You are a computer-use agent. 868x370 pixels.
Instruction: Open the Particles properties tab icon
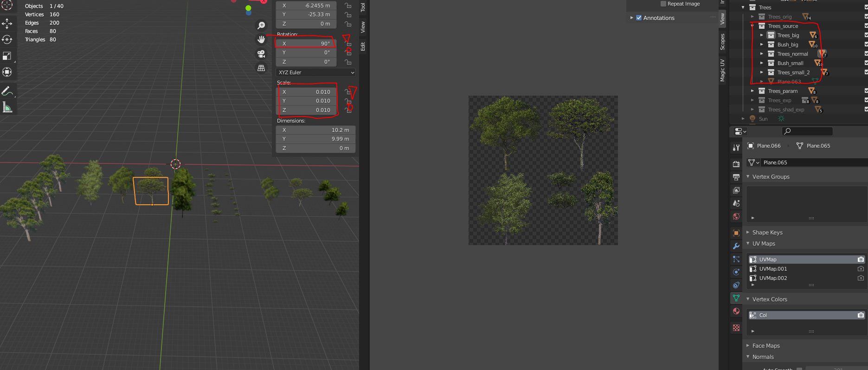pos(736,259)
